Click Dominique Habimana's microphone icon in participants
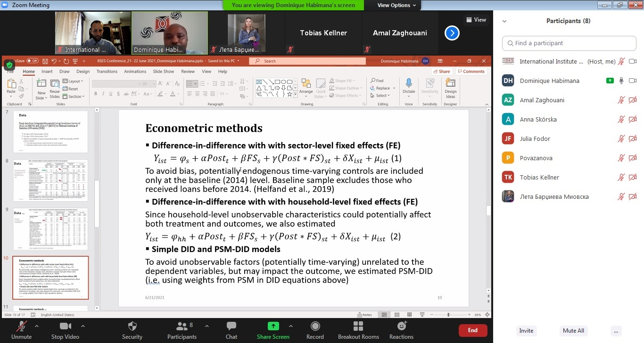The width and height of the screenshot is (644, 343). (621, 81)
